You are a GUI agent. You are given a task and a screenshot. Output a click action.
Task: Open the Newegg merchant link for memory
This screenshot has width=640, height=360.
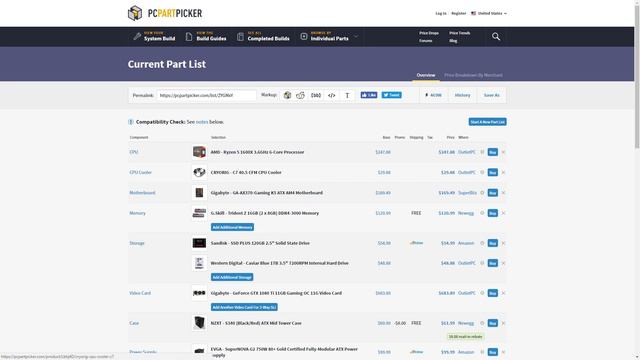coord(466,213)
